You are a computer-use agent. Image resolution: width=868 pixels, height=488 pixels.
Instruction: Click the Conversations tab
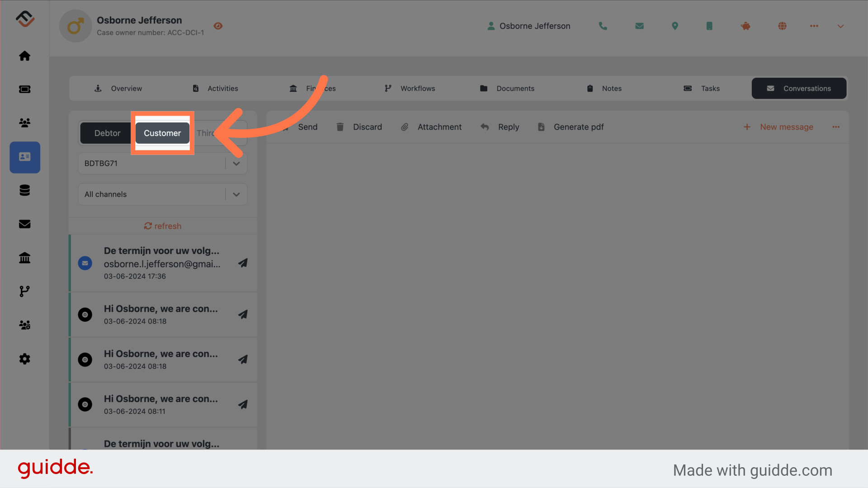pyautogui.click(x=799, y=88)
